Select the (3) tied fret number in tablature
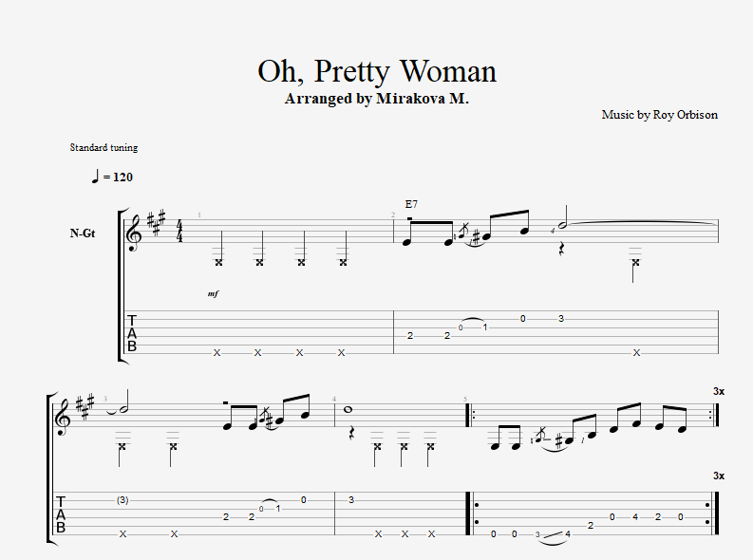This screenshot has width=753, height=560. pos(122,499)
